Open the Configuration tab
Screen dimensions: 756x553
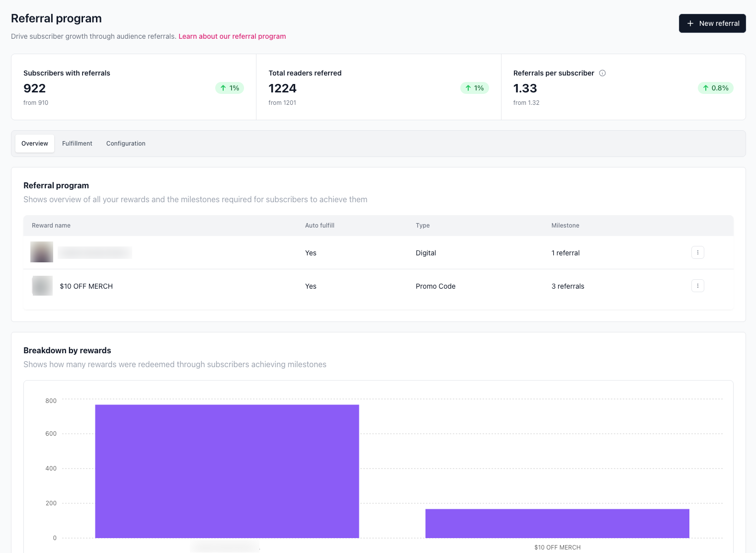pyautogui.click(x=126, y=144)
